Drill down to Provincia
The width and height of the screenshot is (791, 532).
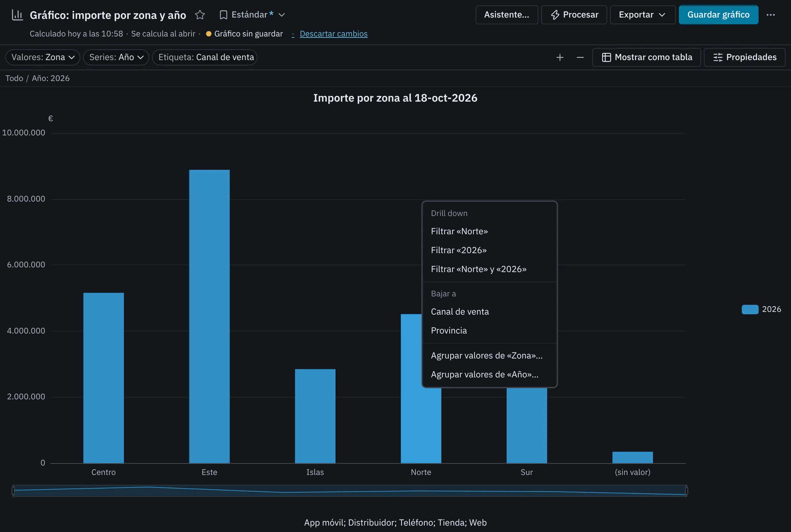tap(489, 331)
